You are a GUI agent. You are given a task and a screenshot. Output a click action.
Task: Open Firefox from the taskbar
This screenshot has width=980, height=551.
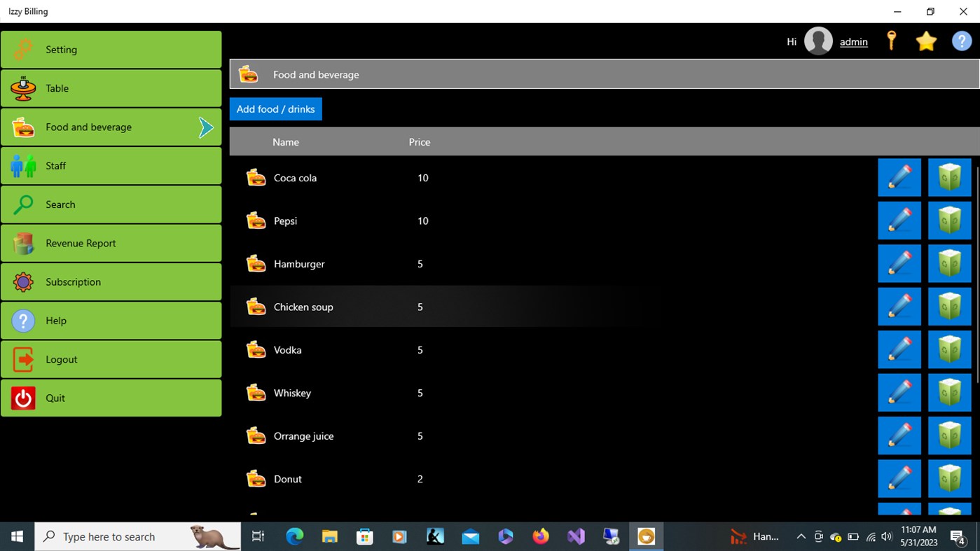pyautogui.click(x=541, y=536)
